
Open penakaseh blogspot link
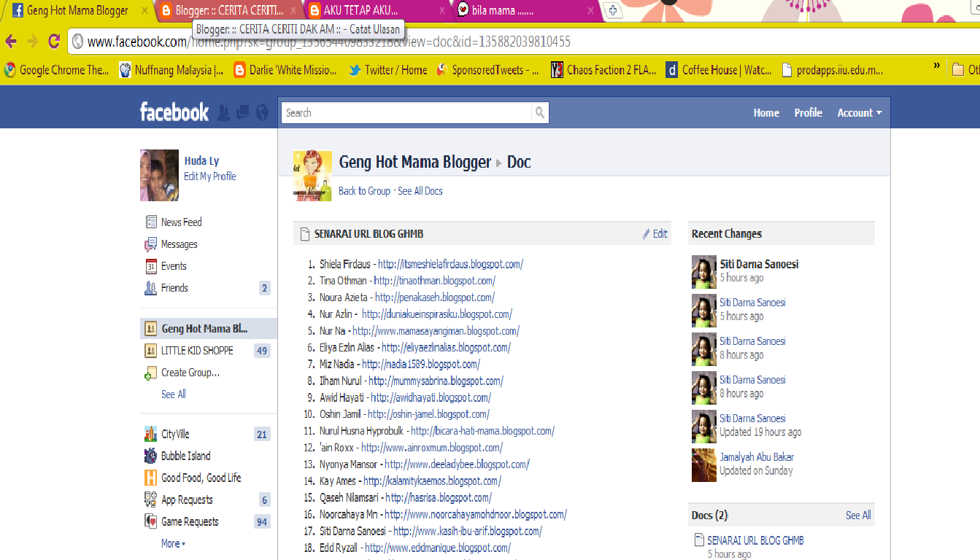coord(435,297)
